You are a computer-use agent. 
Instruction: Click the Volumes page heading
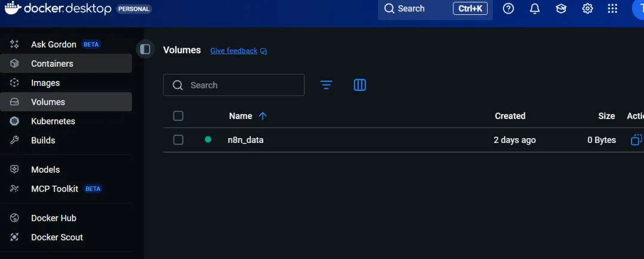coord(182,50)
